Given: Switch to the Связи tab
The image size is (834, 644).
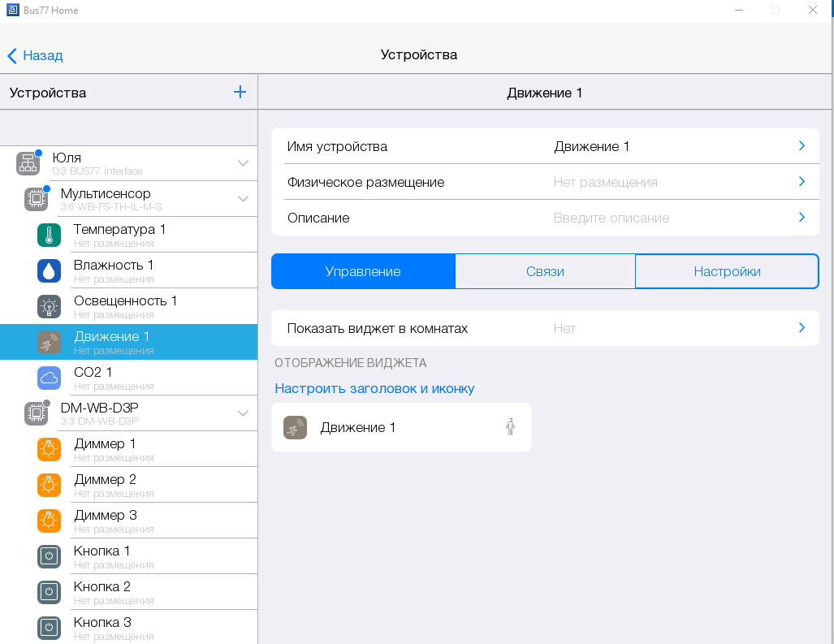Looking at the screenshot, I should 545,271.
